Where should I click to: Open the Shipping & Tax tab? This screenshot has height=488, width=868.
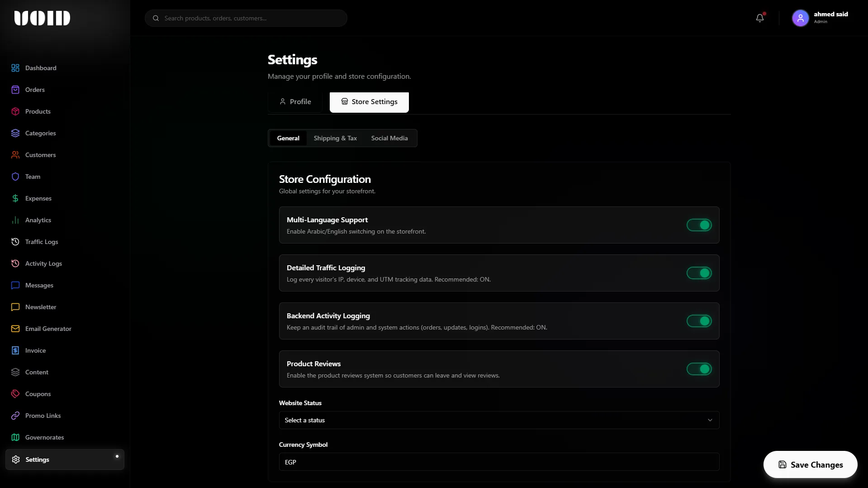pyautogui.click(x=335, y=138)
